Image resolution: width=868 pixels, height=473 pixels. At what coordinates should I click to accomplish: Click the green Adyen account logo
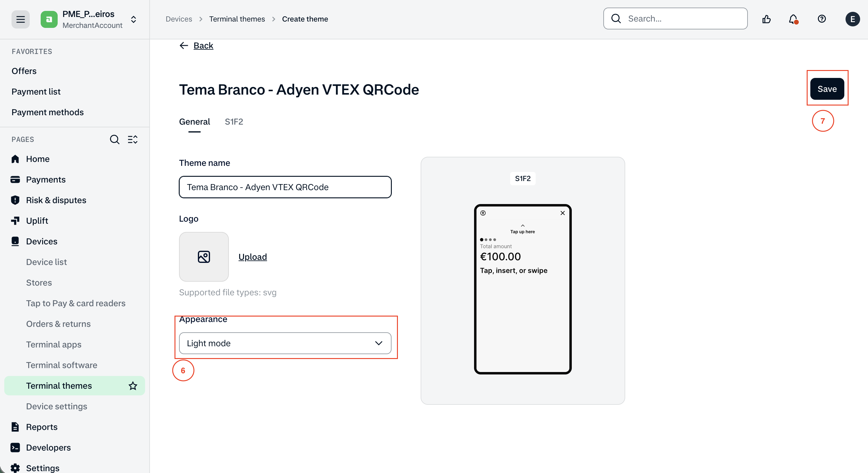[49, 19]
